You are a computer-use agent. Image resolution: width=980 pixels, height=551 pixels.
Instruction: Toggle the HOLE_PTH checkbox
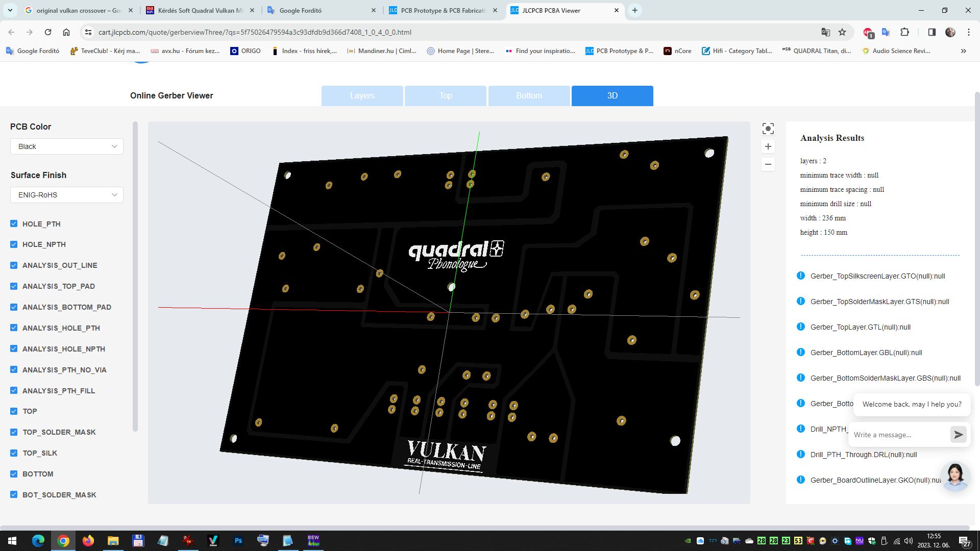14,223
